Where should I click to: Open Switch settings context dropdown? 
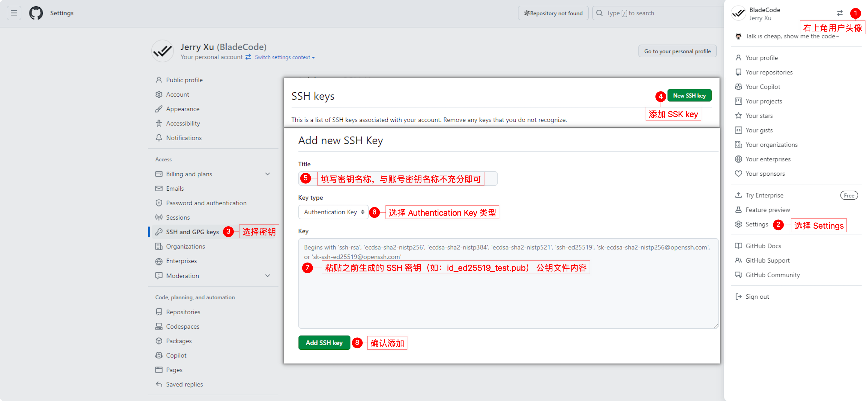[x=285, y=57]
